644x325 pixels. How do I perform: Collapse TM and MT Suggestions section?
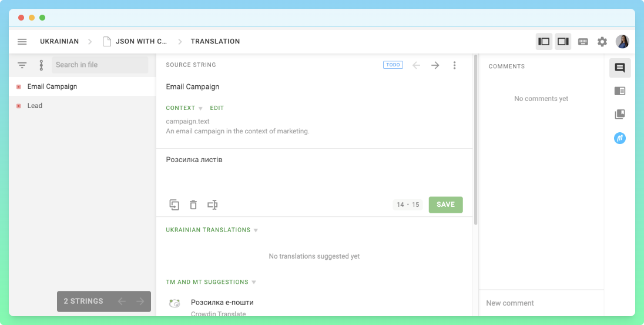tap(211, 282)
